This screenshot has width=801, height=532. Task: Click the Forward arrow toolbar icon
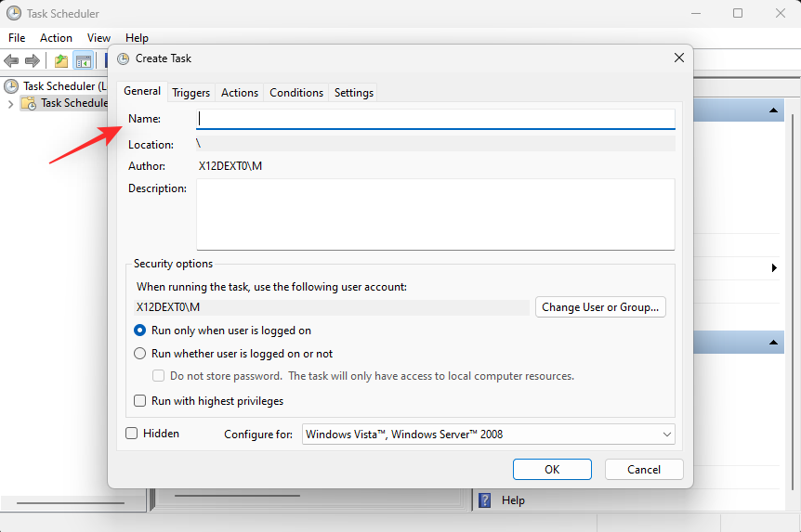point(33,61)
